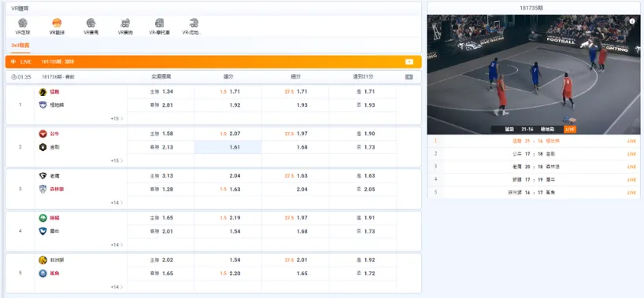Pick home win odds 2.02 in match 5
644x298 pixels.
coord(161,259)
